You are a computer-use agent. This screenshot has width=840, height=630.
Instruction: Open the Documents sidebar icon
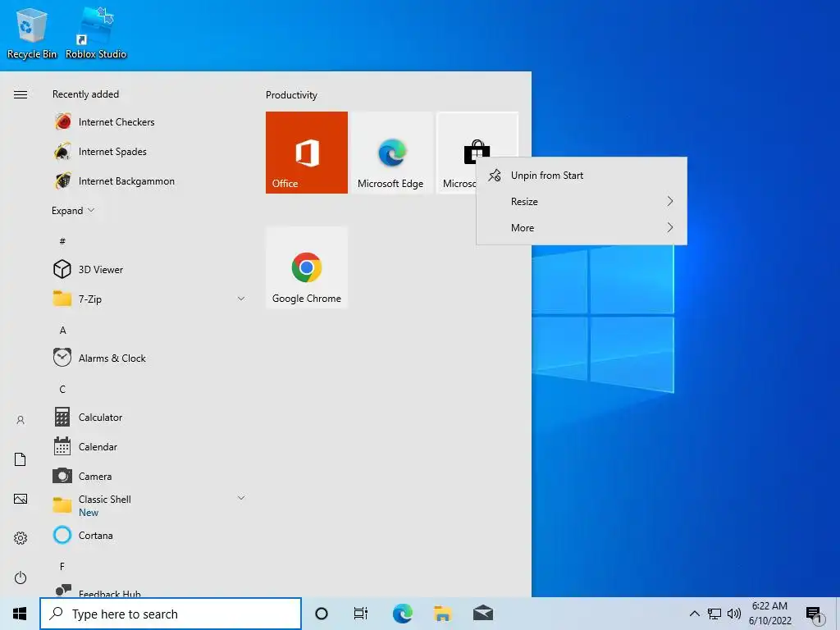tap(21, 459)
